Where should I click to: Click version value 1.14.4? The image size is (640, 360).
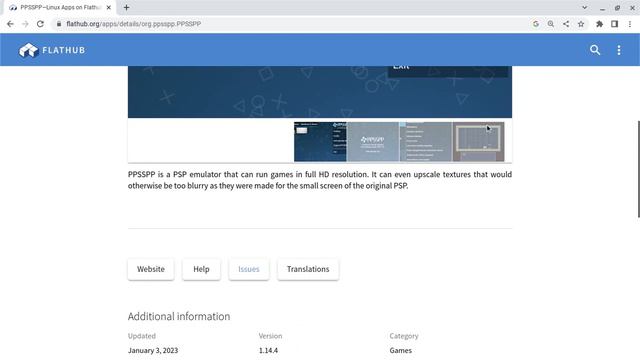coord(268,350)
